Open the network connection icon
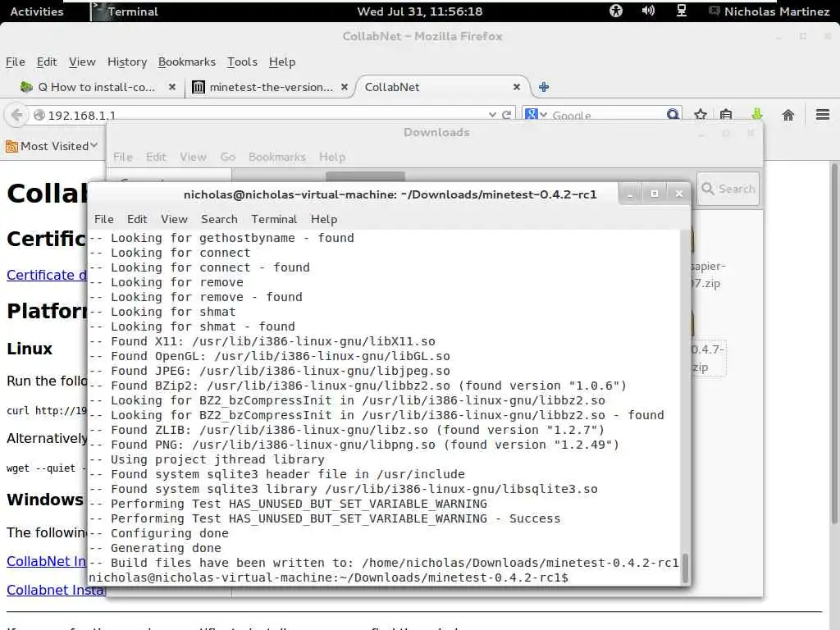This screenshot has width=840, height=630. pos(681,11)
